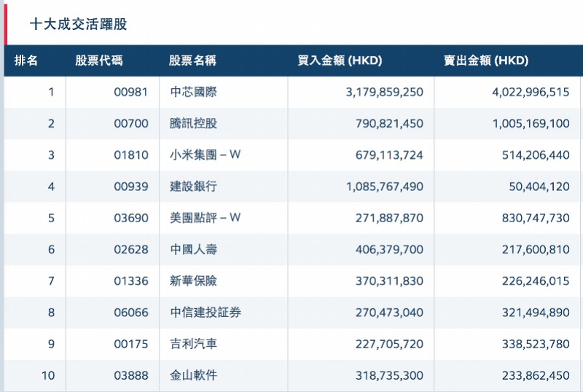Screen dimensions: 583x392
Task: Select sell amount 50,404,120
Action: tap(539, 187)
